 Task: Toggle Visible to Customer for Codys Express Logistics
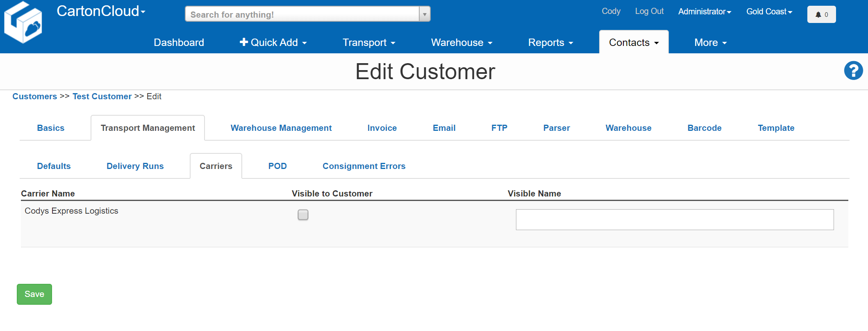(303, 215)
